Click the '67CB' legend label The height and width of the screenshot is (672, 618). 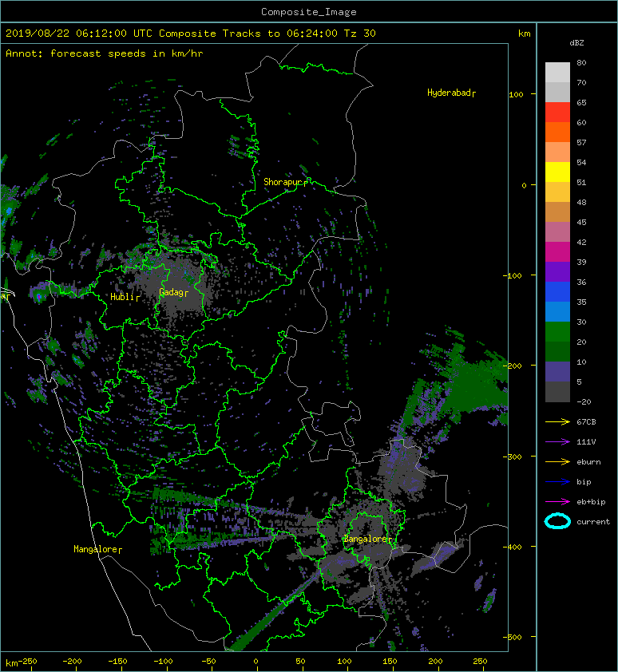pyautogui.click(x=586, y=422)
